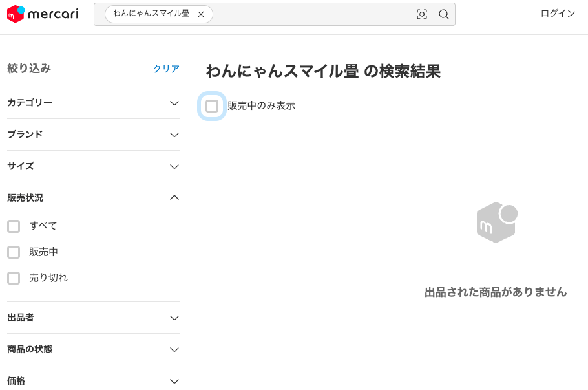The width and height of the screenshot is (588, 390).
Task: Check the 売り切れ filter checkbox
Action: pyautogui.click(x=14, y=278)
